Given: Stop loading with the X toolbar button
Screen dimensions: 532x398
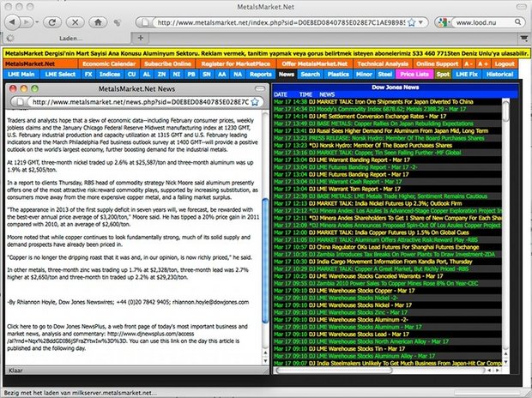Looking at the screenshot, I should (x=75, y=22).
